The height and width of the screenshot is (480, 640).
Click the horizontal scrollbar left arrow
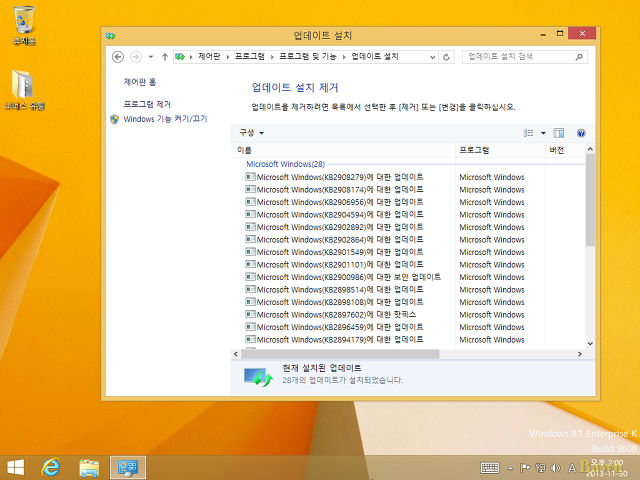tap(236, 354)
